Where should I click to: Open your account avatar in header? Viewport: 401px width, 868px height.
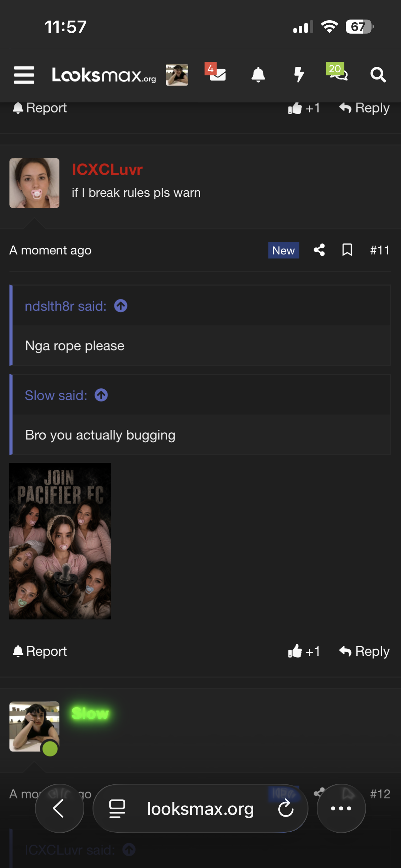click(x=177, y=75)
